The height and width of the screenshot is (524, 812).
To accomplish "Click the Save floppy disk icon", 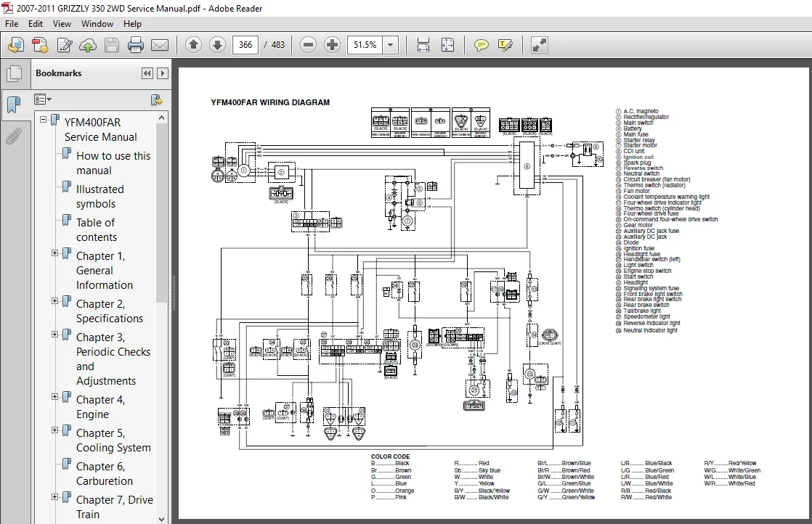I will pyautogui.click(x=112, y=45).
